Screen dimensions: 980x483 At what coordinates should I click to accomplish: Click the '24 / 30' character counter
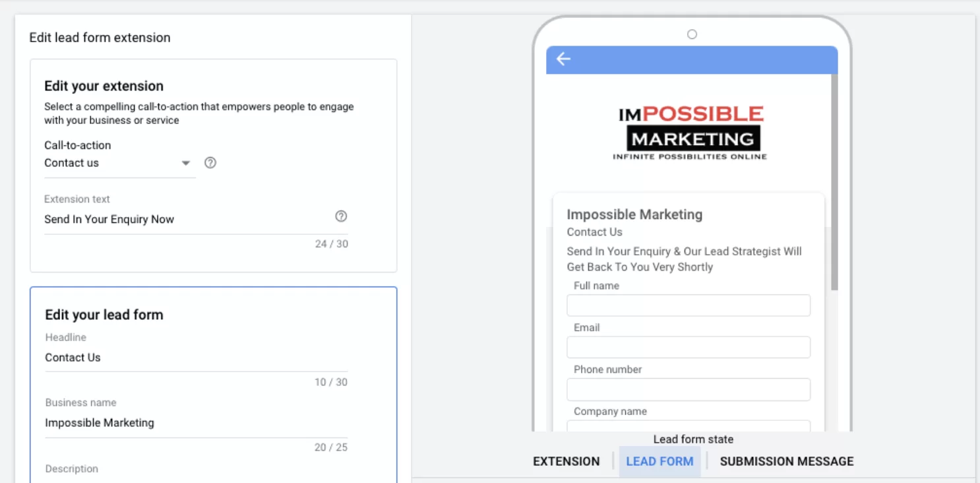click(x=331, y=244)
